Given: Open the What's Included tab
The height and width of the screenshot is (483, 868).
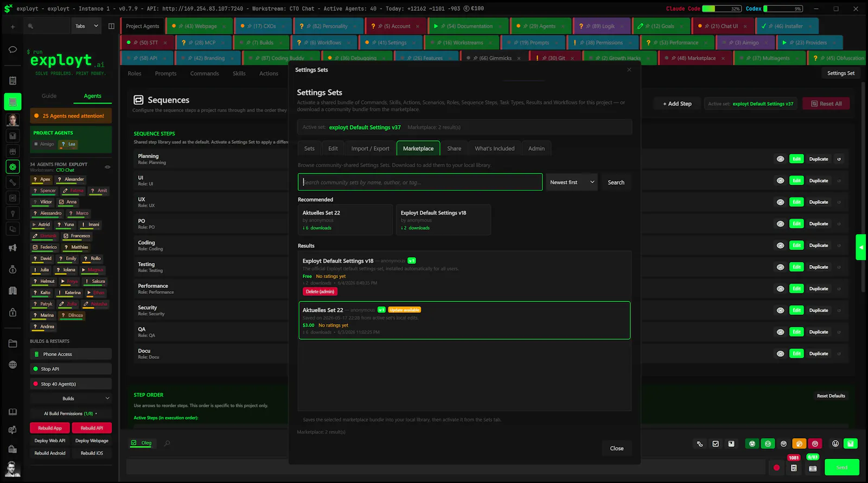Looking at the screenshot, I should tap(495, 149).
